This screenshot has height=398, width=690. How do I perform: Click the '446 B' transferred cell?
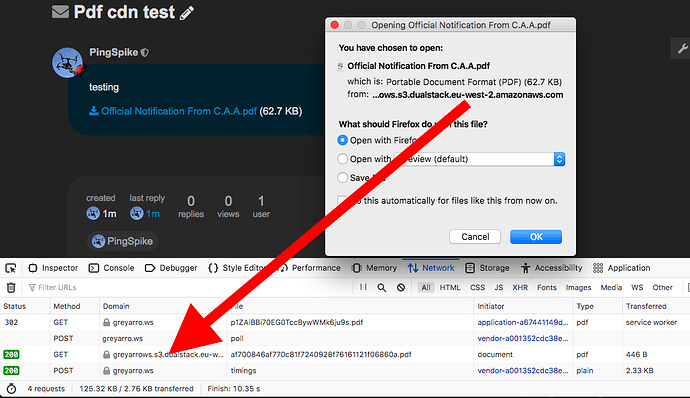pyautogui.click(x=638, y=354)
